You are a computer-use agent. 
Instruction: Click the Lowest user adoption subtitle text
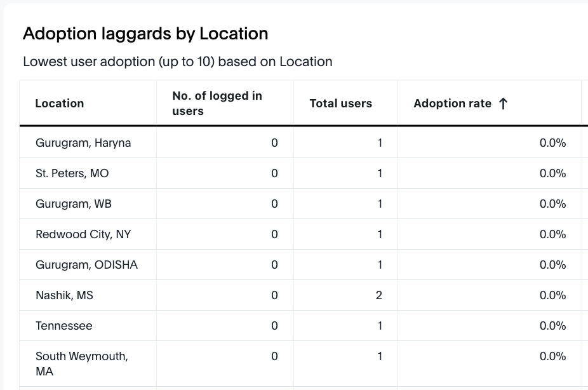click(x=178, y=62)
